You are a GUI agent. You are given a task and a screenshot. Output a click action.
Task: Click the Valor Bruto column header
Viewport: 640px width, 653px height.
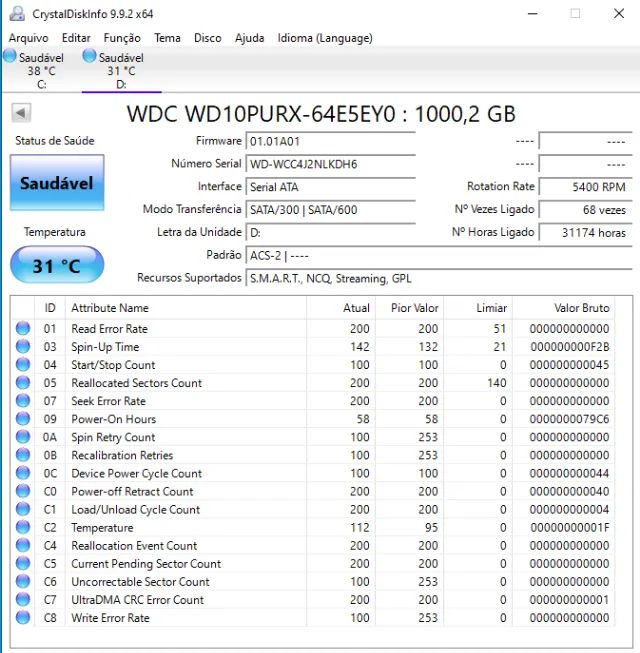[x=564, y=308]
